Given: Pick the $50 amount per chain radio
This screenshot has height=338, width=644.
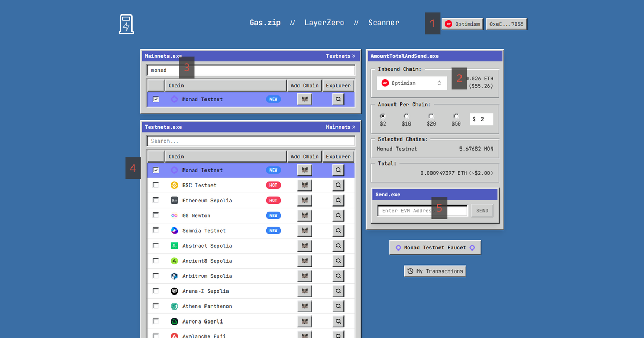Looking at the screenshot, I should 456,116.
